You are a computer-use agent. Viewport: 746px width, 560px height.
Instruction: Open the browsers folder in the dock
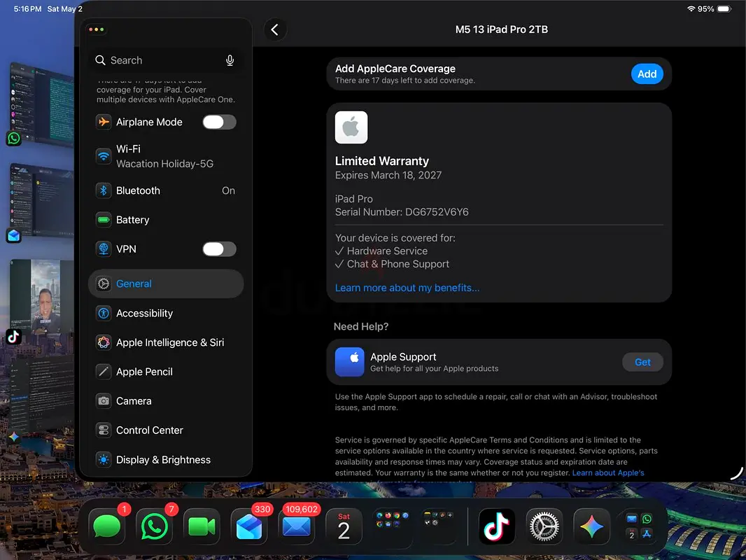(x=392, y=526)
